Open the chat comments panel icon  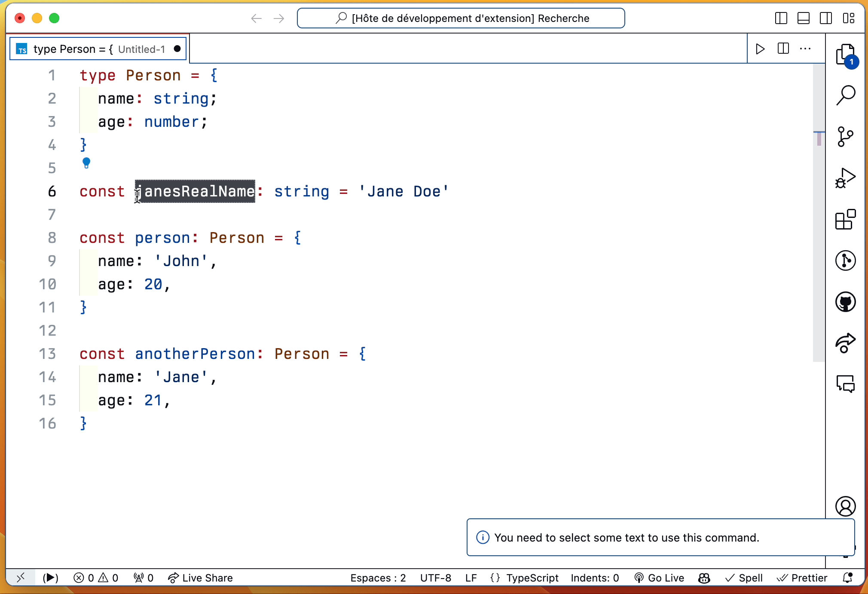tap(845, 384)
